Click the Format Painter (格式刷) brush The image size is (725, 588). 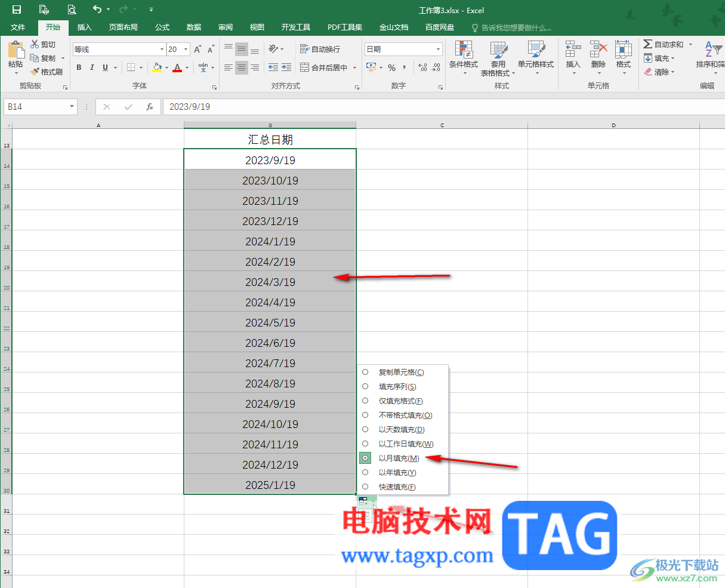tap(35, 72)
